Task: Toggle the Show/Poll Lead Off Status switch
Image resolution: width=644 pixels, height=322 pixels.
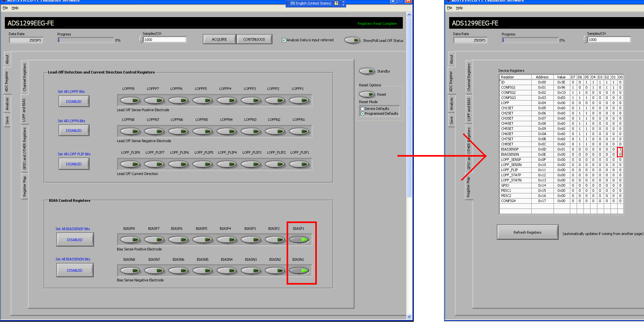Action: 352,40
